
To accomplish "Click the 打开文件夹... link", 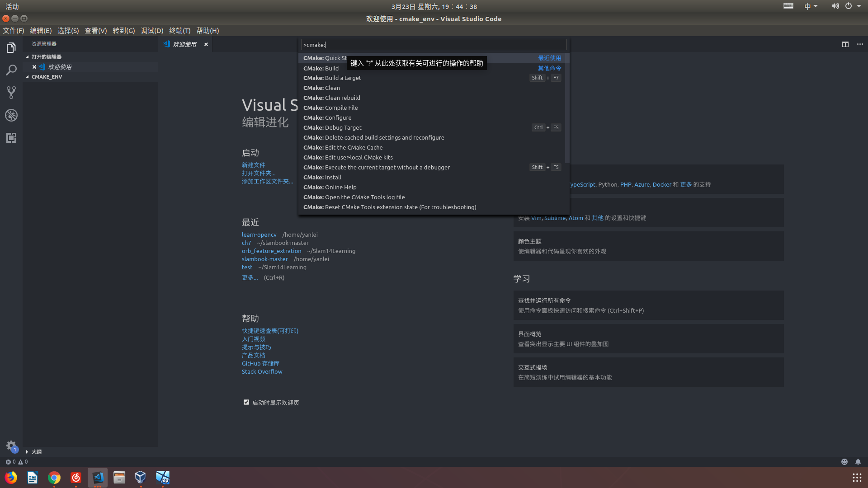I will 259,173.
